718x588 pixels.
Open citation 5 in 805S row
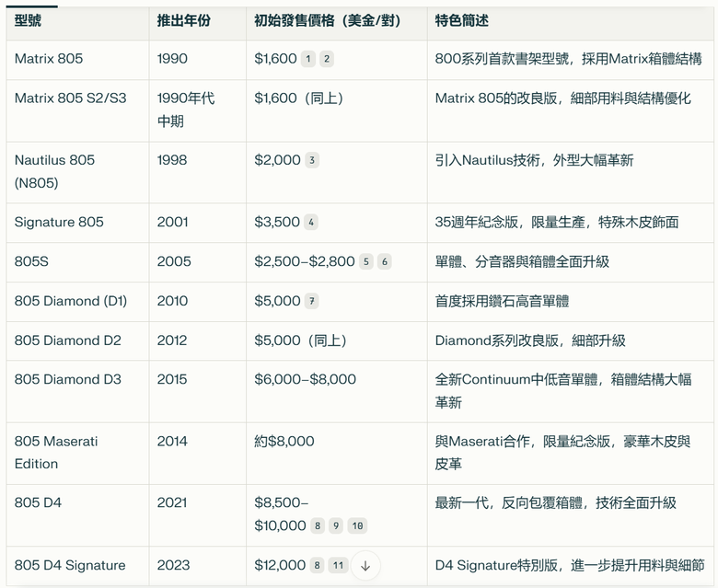pyautogui.click(x=365, y=261)
